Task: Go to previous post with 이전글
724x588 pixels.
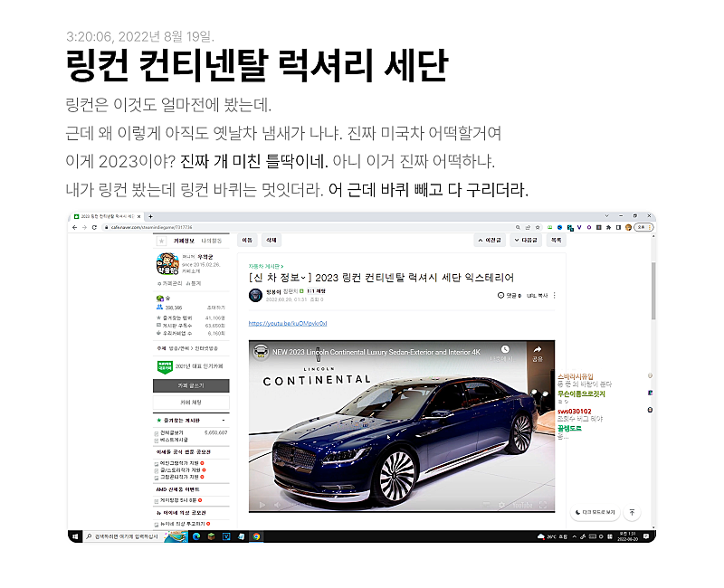Action: click(x=490, y=240)
